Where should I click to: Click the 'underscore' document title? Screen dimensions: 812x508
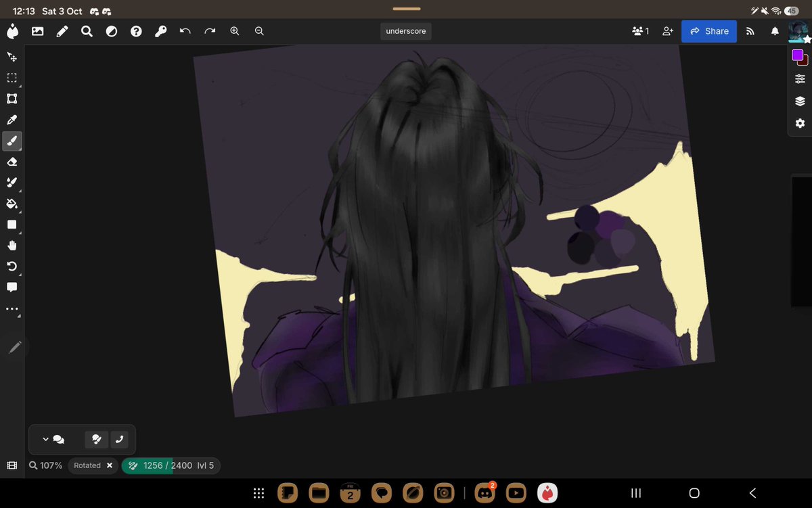[x=406, y=31]
